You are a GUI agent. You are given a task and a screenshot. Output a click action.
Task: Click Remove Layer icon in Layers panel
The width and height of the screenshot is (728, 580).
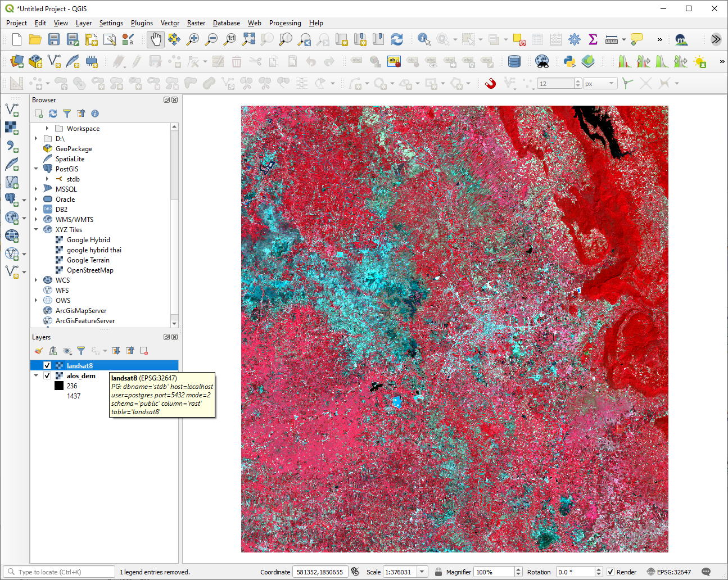click(144, 351)
